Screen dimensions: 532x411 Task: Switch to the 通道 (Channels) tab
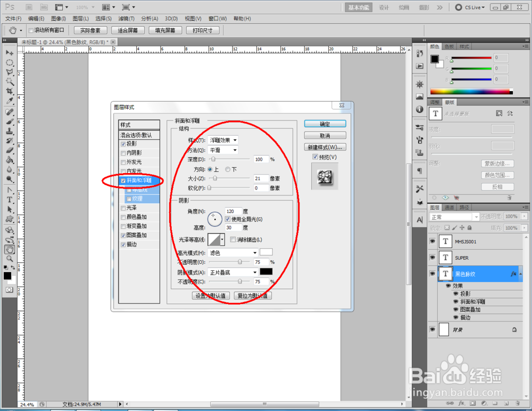449,208
